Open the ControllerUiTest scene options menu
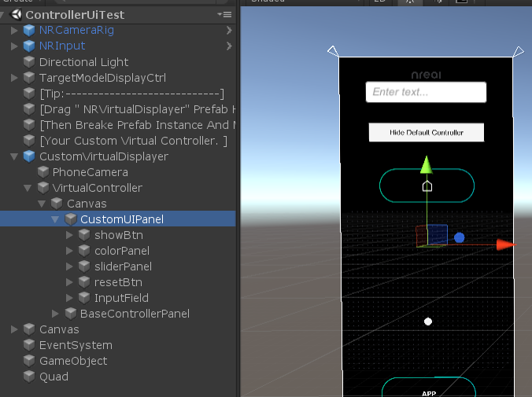The height and width of the screenshot is (397, 532). pyautogui.click(x=224, y=15)
